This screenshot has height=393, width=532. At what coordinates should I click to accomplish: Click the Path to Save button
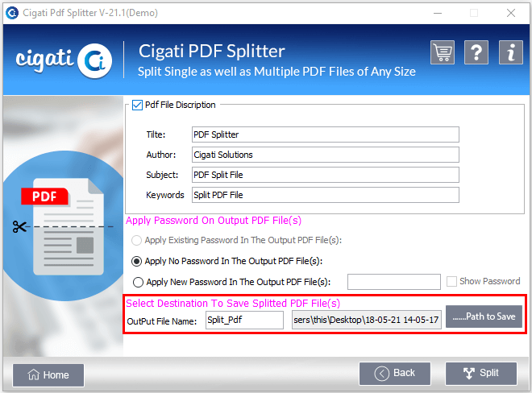coord(484,316)
